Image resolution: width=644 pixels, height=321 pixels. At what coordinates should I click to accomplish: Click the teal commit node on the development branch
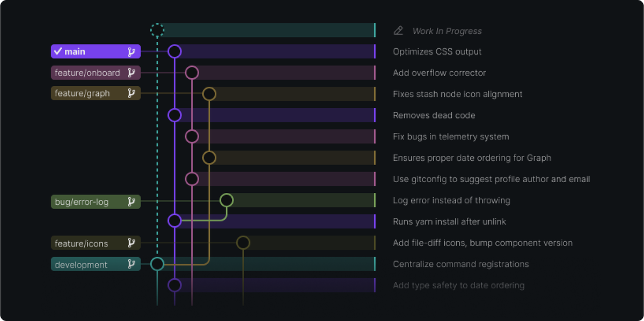pos(157,264)
